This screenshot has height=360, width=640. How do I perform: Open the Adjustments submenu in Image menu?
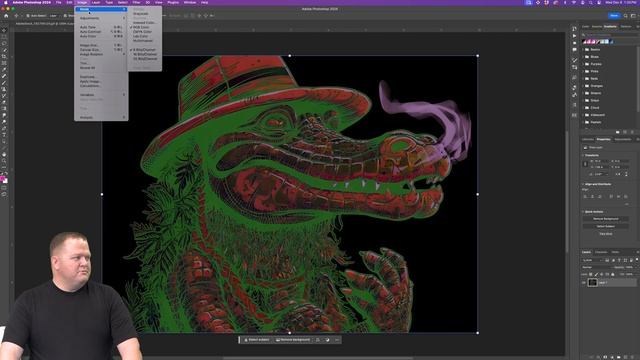pos(101,18)
